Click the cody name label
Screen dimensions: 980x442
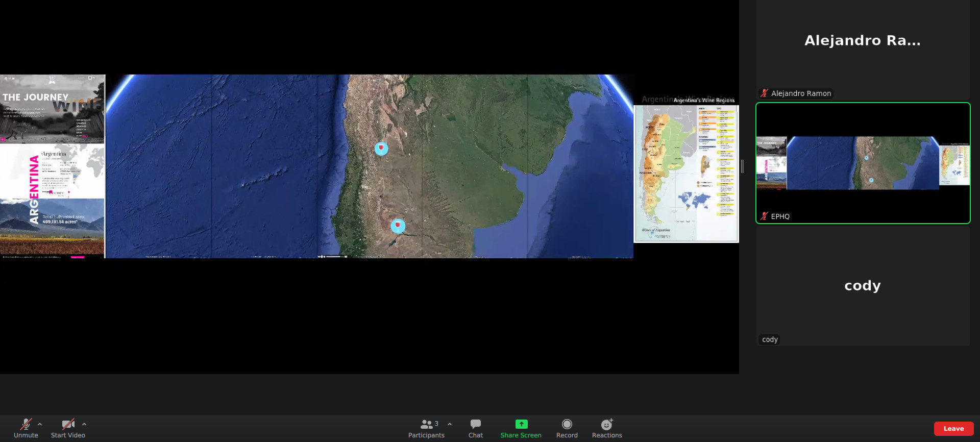pyautogui.click(x=770, y=339)
